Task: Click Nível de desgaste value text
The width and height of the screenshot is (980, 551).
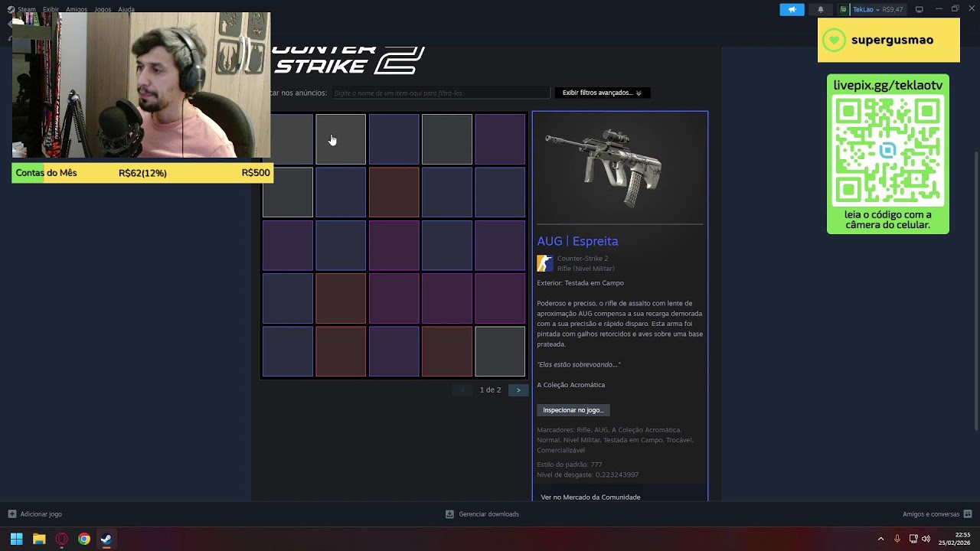Action: (588, 474)
